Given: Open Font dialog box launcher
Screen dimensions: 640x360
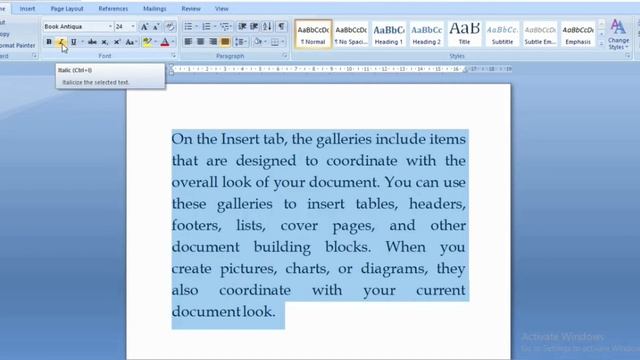Looking at the screenshot, I should 173,56.
